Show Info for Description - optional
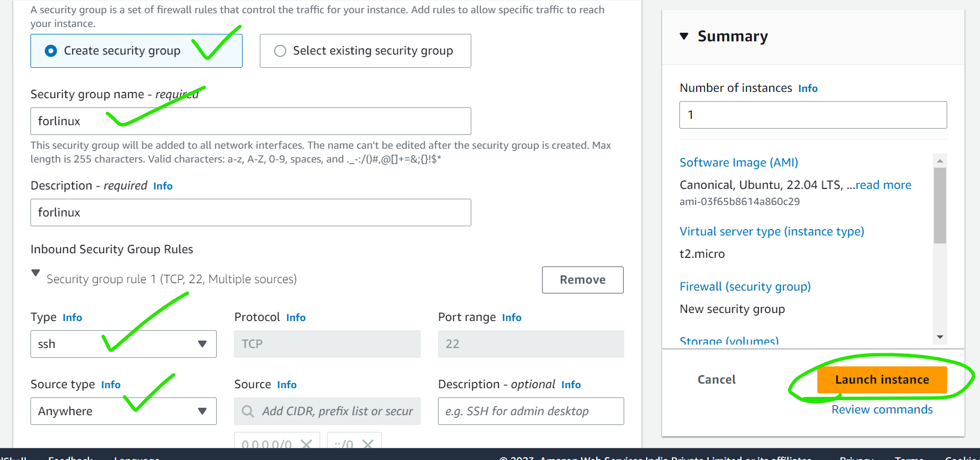980x460 pixels. [x=571, y=385]
